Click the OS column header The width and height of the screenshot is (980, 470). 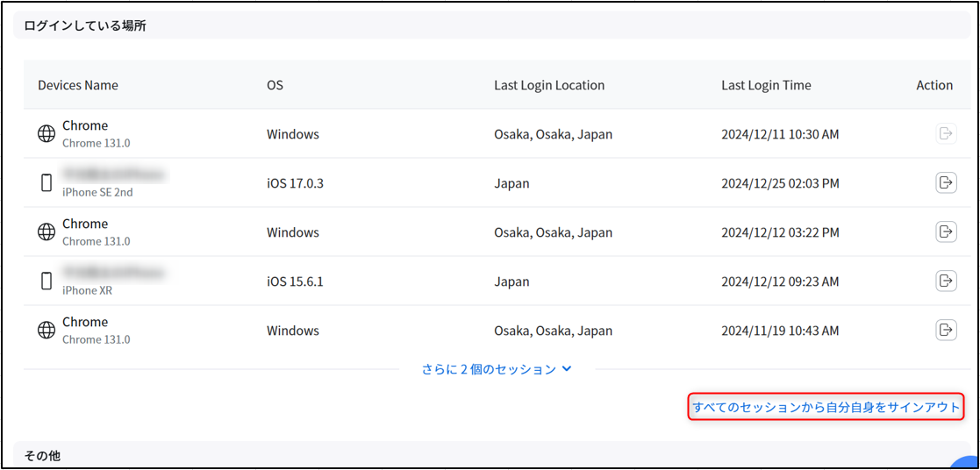[x=275, y=85]
